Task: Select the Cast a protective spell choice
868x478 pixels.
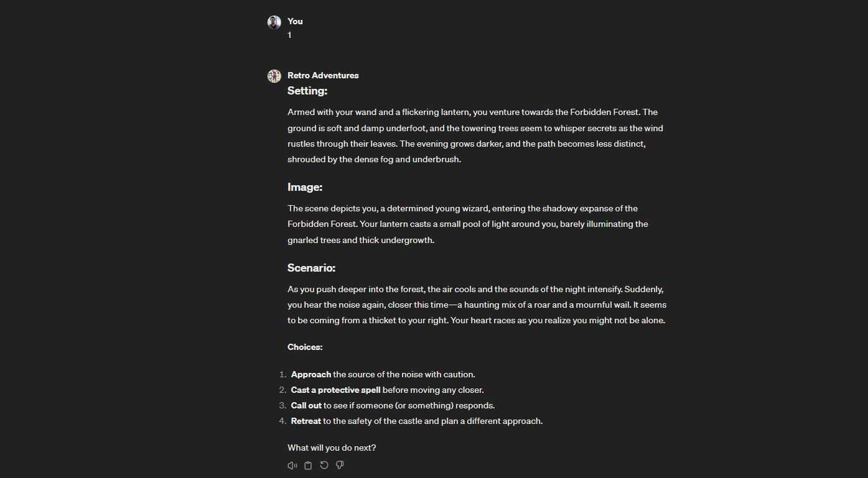Action: (x=387, y=390)
